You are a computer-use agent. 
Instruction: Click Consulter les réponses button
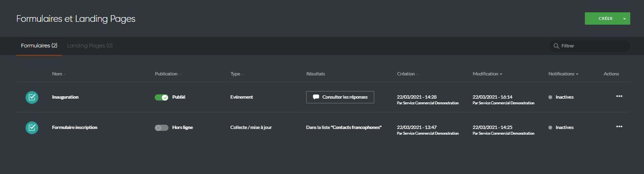(340, 97)
